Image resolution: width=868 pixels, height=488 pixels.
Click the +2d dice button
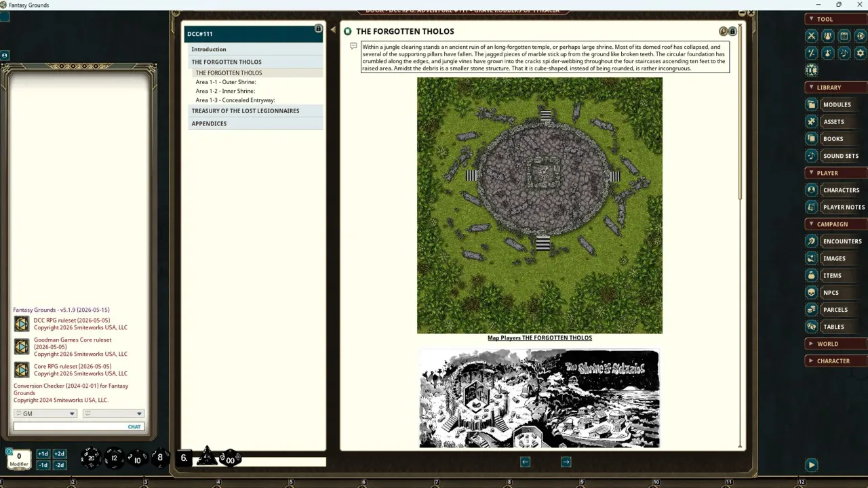click(x=59, y=454)
